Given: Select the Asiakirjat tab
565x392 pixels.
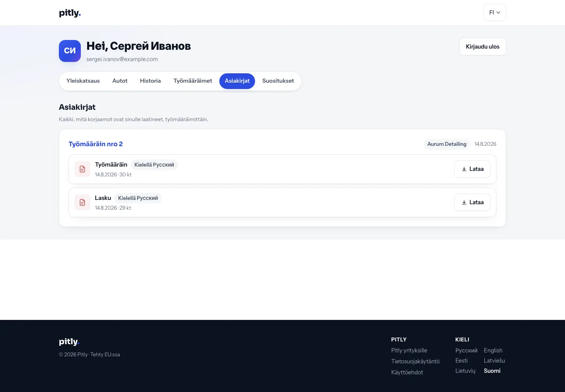Looking at the screenshot, I should pyautogui.click(x=237, y=81).
